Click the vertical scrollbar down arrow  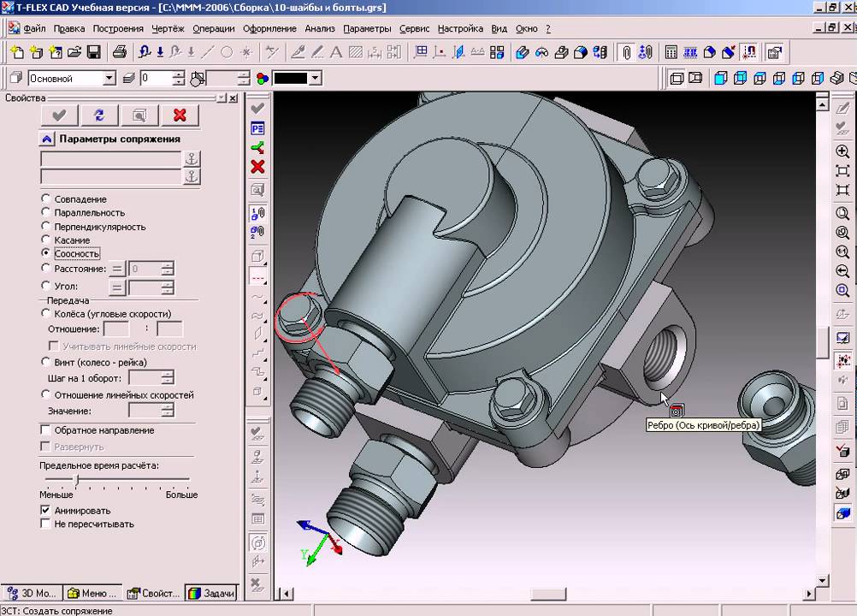pos(823,580)
